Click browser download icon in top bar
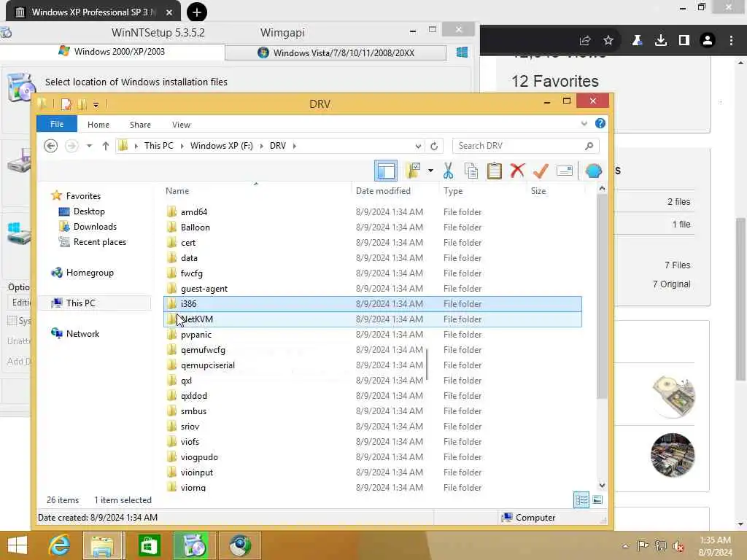The image size is (747, 560). tap(660, 41)
